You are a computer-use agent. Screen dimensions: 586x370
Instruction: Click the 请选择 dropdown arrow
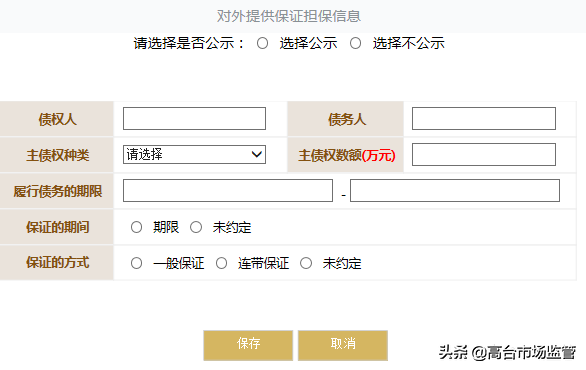[257, 154]
